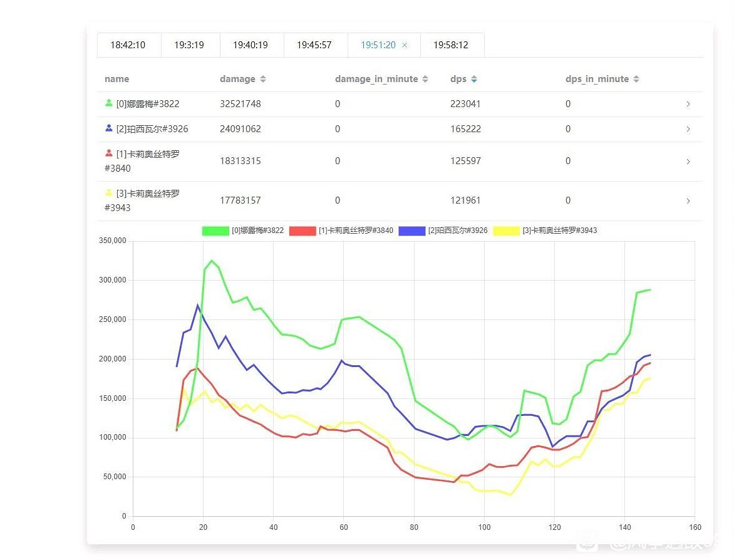The width and height of the screenshot is (734, 560).
Task: Click the sort arrows next to damage
Action: pyautogui.click(x=262, y=79)
